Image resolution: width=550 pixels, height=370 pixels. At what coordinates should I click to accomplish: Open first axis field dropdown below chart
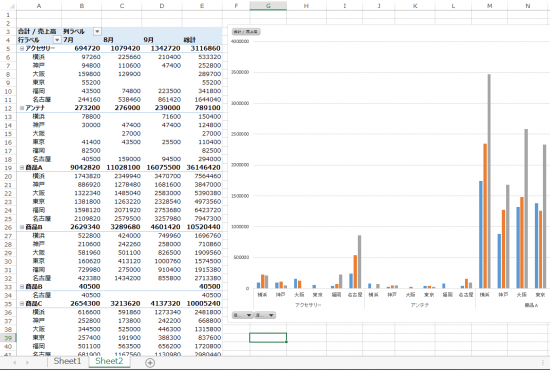tap(242, 315)
